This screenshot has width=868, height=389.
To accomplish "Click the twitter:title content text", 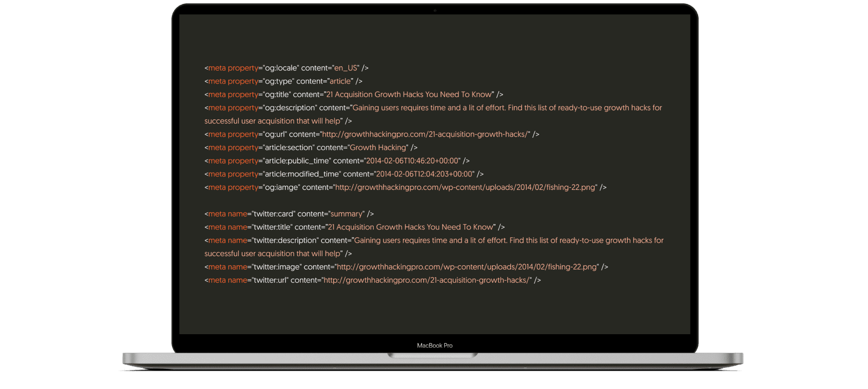I will [x=411, y=227].
